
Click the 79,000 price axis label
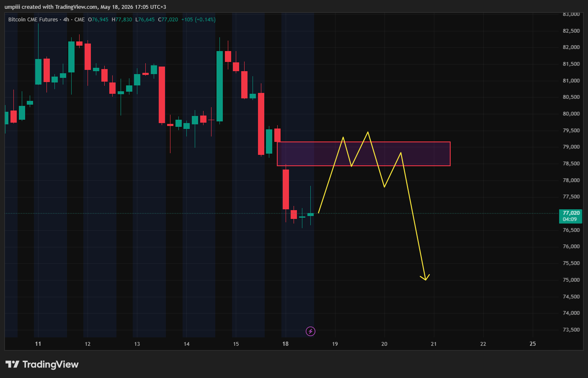[x=571, y=147]
